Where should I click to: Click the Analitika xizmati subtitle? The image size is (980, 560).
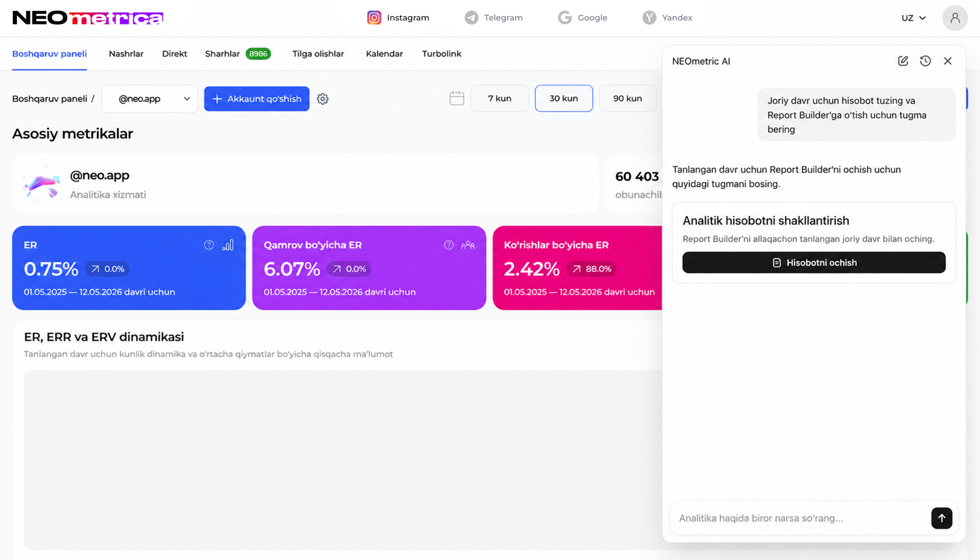point(108,195)
